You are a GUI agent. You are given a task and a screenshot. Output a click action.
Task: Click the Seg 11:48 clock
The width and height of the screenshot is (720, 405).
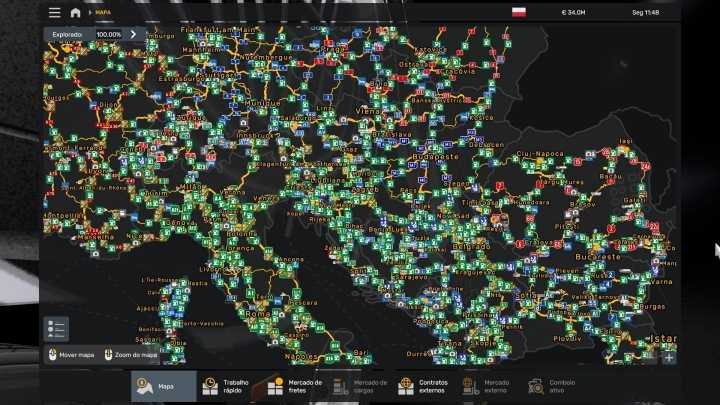tap(645, 12)
